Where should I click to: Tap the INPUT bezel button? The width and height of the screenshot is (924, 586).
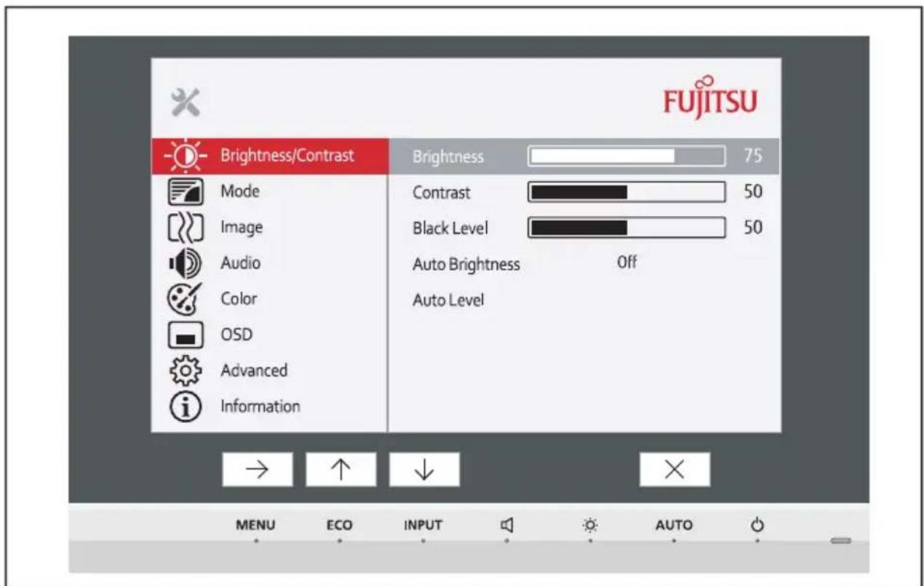(x=423, y=524)
